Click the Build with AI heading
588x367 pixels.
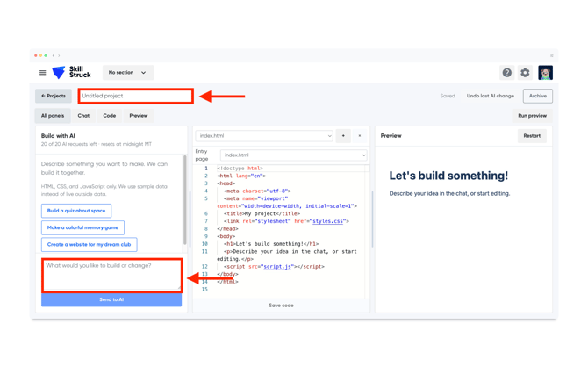(x=58, y=136)
